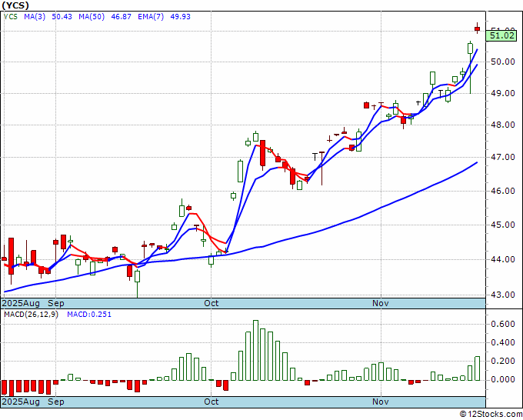
Task: Click the MA(50) value 46.87
Action: pyautogui.click(x=121, y=17)
